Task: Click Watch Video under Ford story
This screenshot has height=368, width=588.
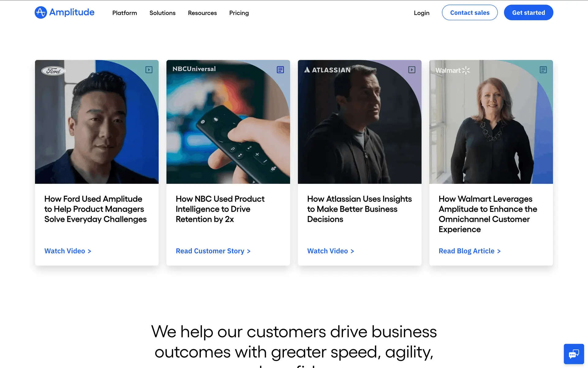Action: 68,251
